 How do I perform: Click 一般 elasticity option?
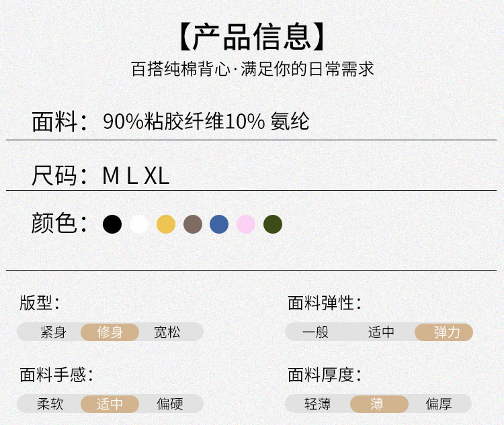pos(315,332)
